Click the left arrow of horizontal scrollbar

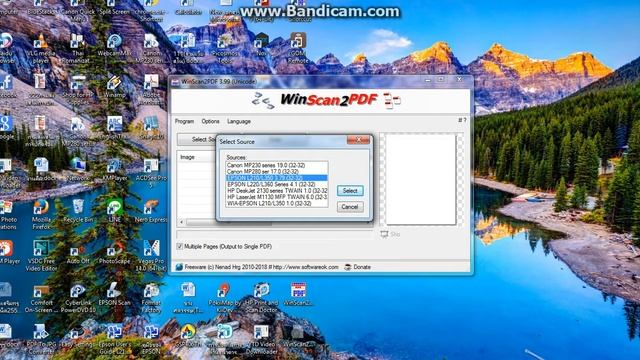pos(182,222)
